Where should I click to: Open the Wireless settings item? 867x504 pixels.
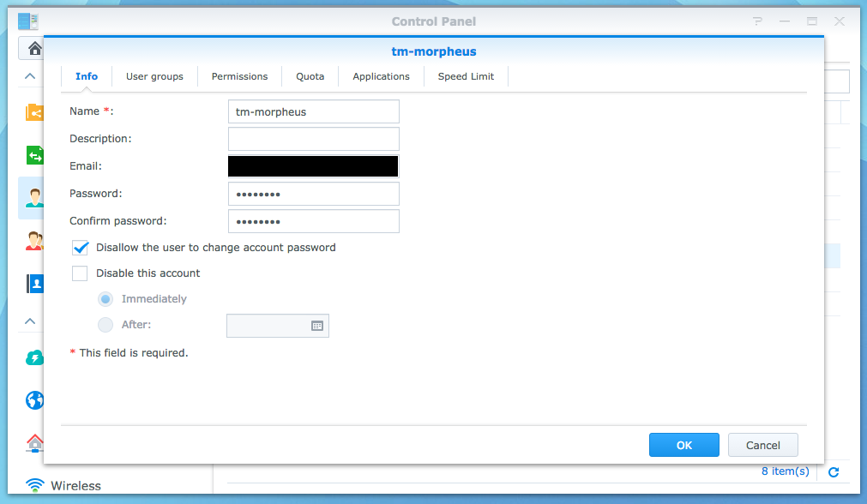pos(75,485)
